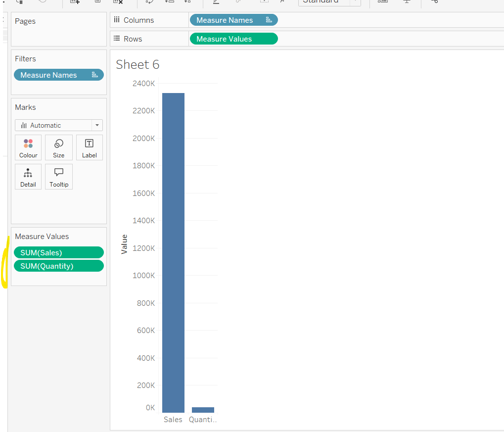Click the Detail marks button
The image size is (504, 432).
click(28, 177)
